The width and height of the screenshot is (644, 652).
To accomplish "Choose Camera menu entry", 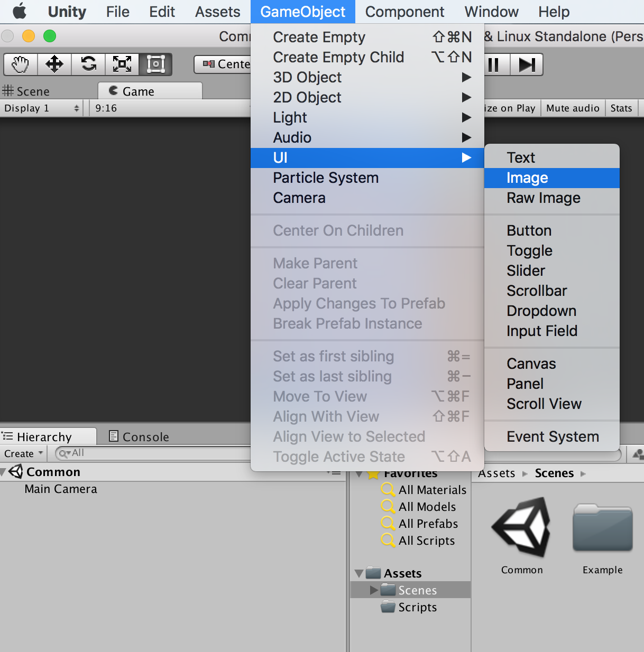I will pyautogui.click(x=367, y=198).
